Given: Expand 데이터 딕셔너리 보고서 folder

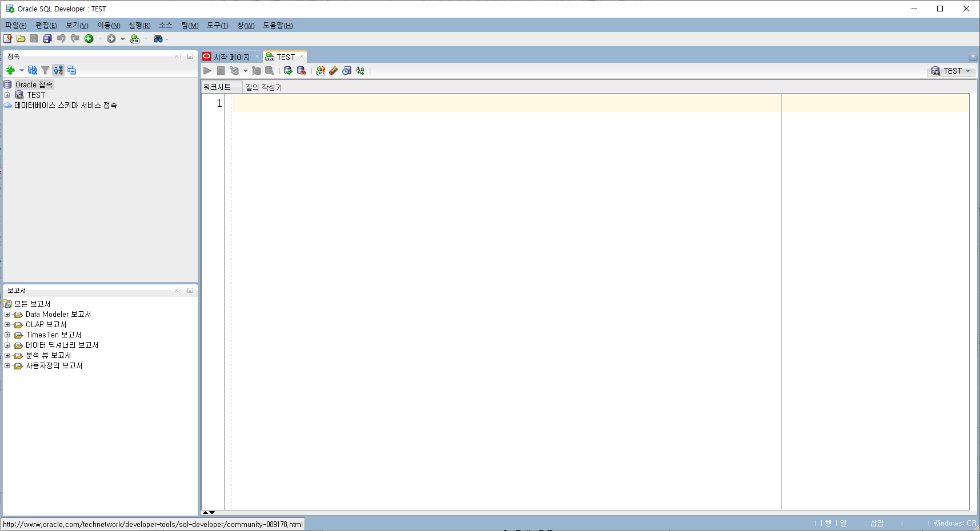Looking at the screenshot, I should tap(7, 345).
